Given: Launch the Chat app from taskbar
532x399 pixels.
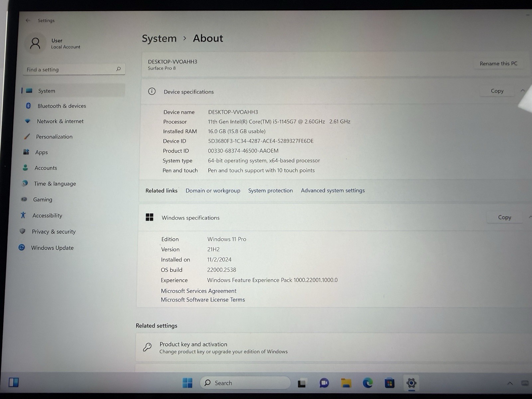Looking at the screenshot, I should (324, 383).
